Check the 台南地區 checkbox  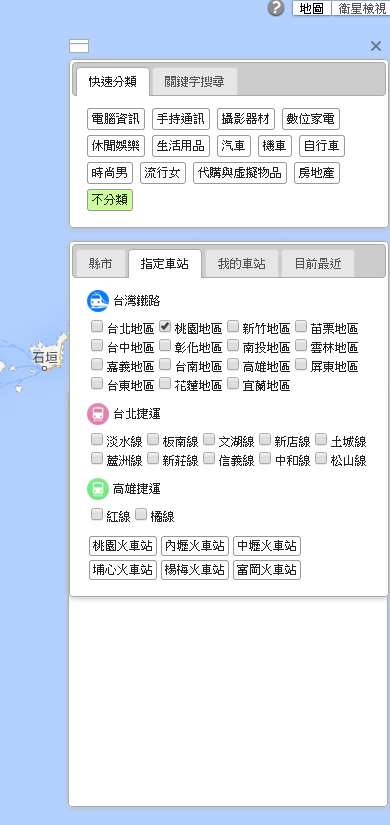coord(165,364)
